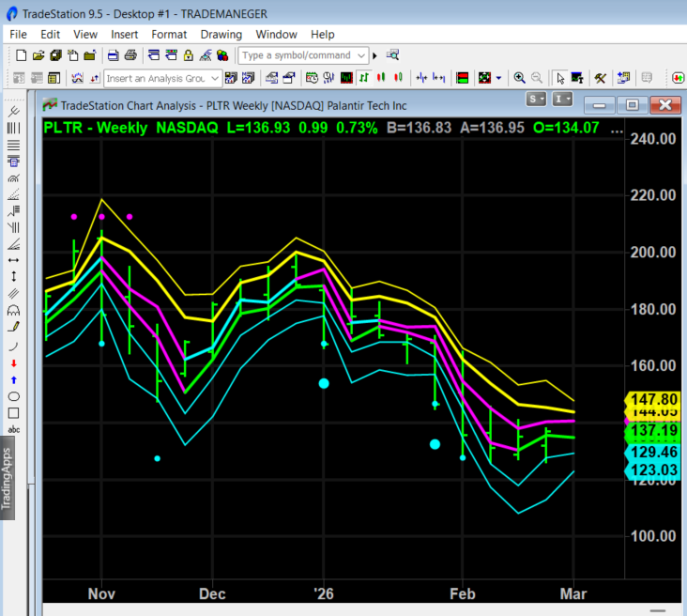Open the TradingApps side tab
This screenshot has height=616, width=687.
[x=7, y=478]
